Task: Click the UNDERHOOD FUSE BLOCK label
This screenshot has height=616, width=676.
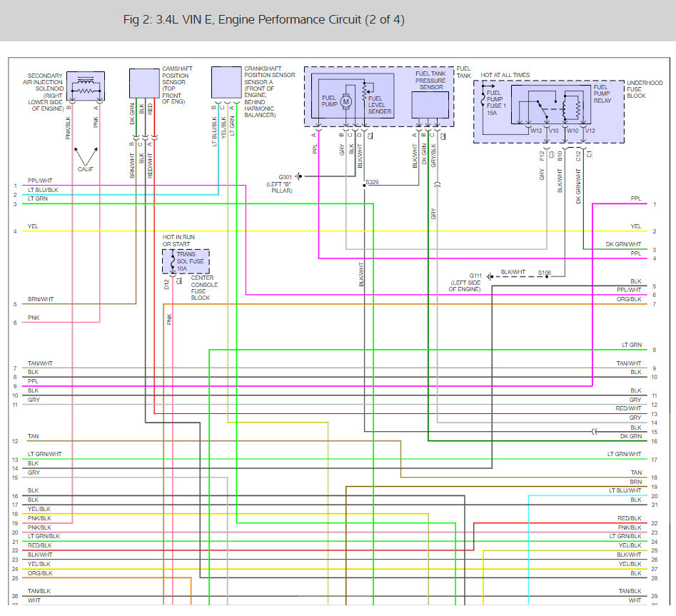Action: pyautogui.click(x=645, y=89)
